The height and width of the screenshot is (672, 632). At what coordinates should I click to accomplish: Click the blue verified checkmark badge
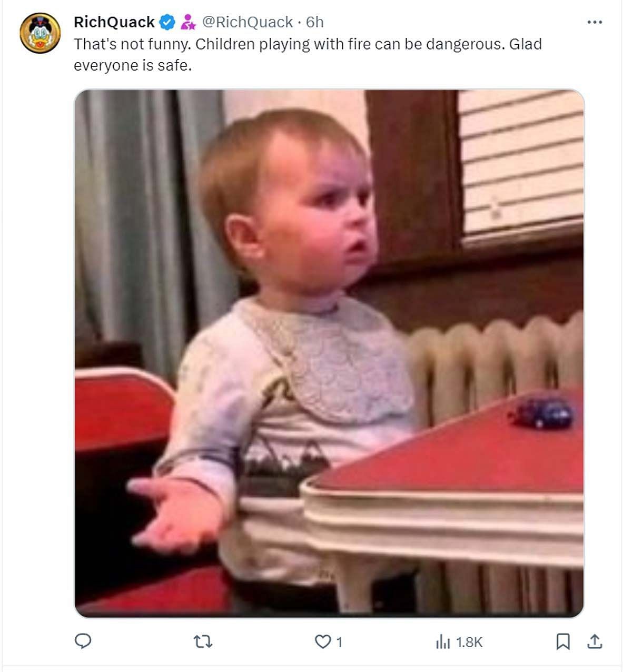click(x=167, y=22)
